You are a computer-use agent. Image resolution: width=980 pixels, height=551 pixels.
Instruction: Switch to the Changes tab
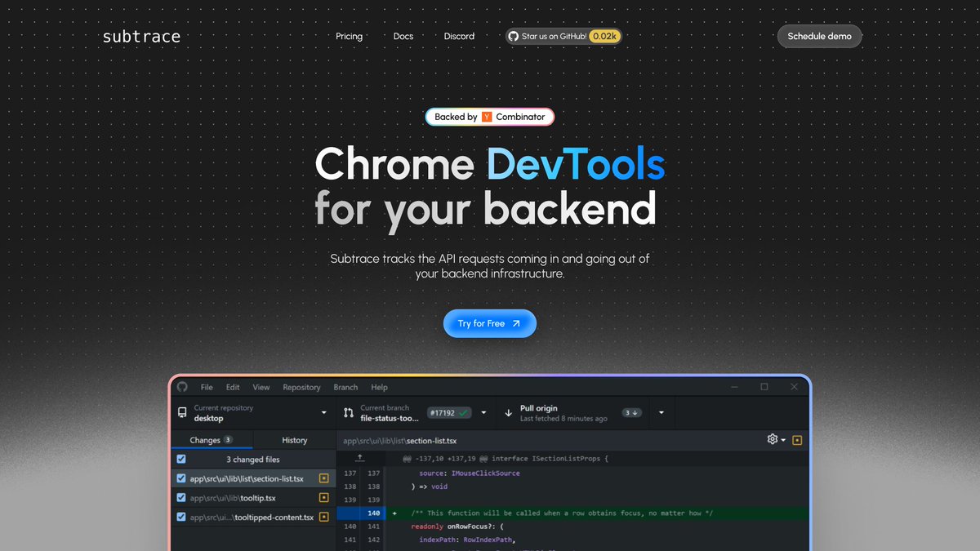point(212,440)
